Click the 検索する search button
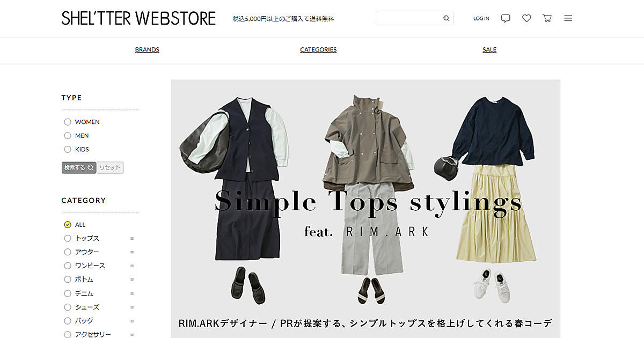This screenshot has width=644, height=338. pos(79,167)
